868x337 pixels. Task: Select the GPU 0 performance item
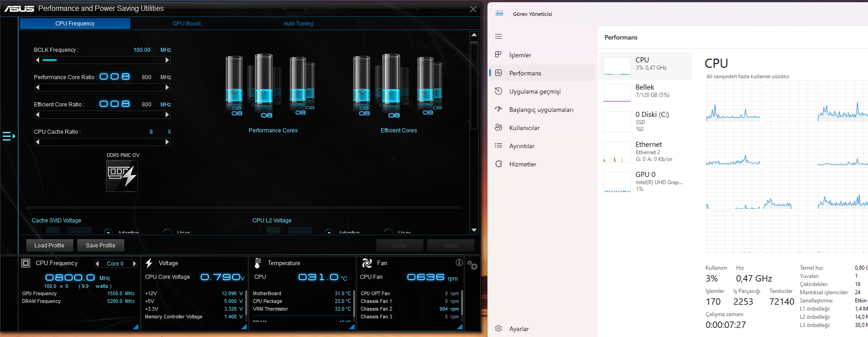pos(645,181)
